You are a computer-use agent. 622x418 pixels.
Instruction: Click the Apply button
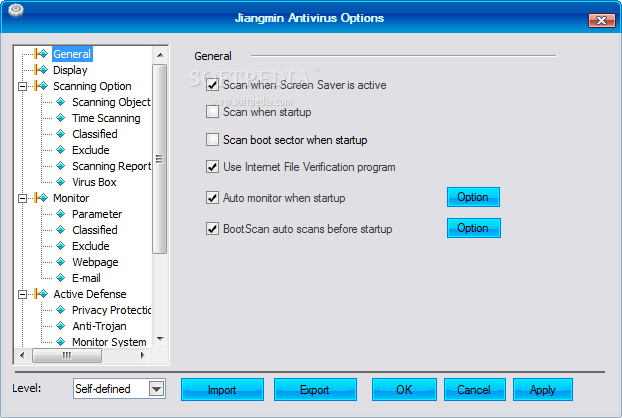click(543, 389)
